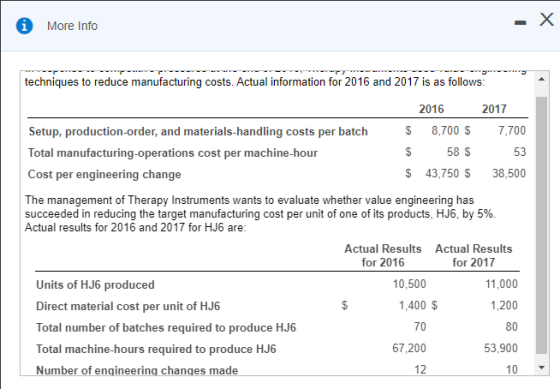Click the 80 batches value

tap(511, 327)
